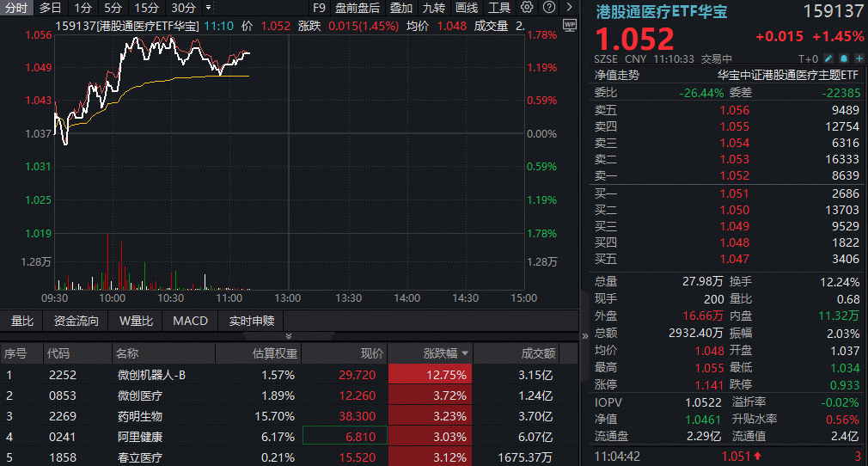Open chart settings gear icon
This screenshot has height=466, width=868.
coord(528,8)
